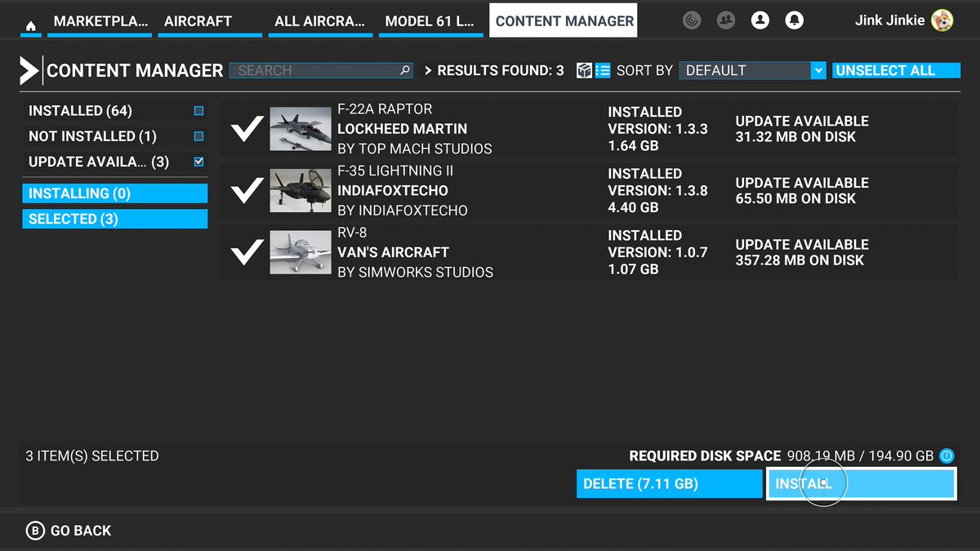Click the F-35 Lightning II thumbnail
Image resolution: width=980 pixels, height=551 pixels.
pos(300,191)
